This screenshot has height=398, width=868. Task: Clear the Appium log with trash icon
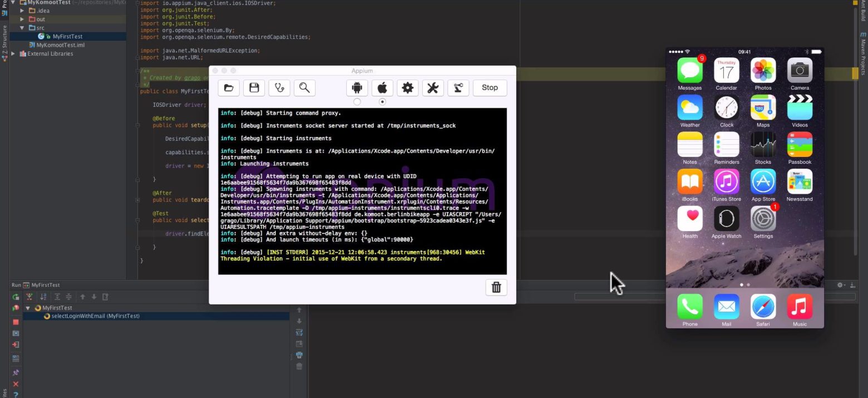(x=496, y=287)
